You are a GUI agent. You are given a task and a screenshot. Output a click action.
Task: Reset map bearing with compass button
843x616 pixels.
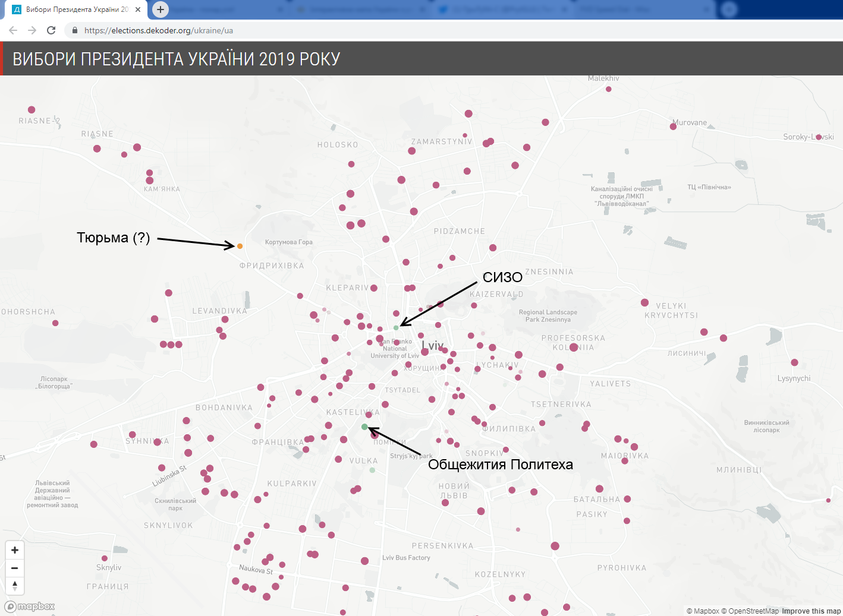coord(15,586)
